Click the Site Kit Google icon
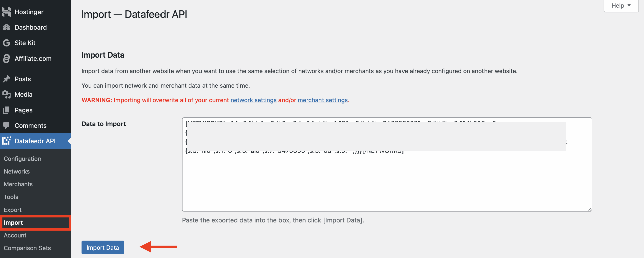Viewport: 644px width, 258px height. (6, 43)
